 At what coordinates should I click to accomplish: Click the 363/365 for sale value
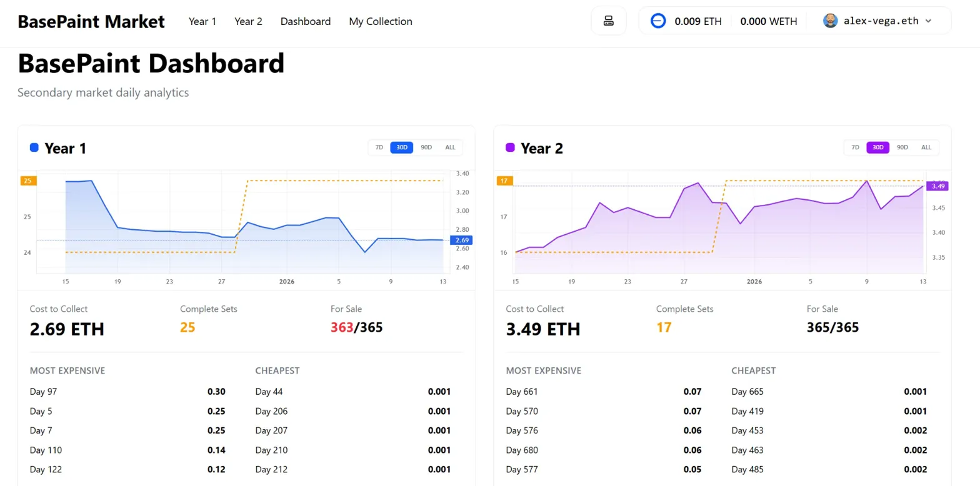[357, 327]
